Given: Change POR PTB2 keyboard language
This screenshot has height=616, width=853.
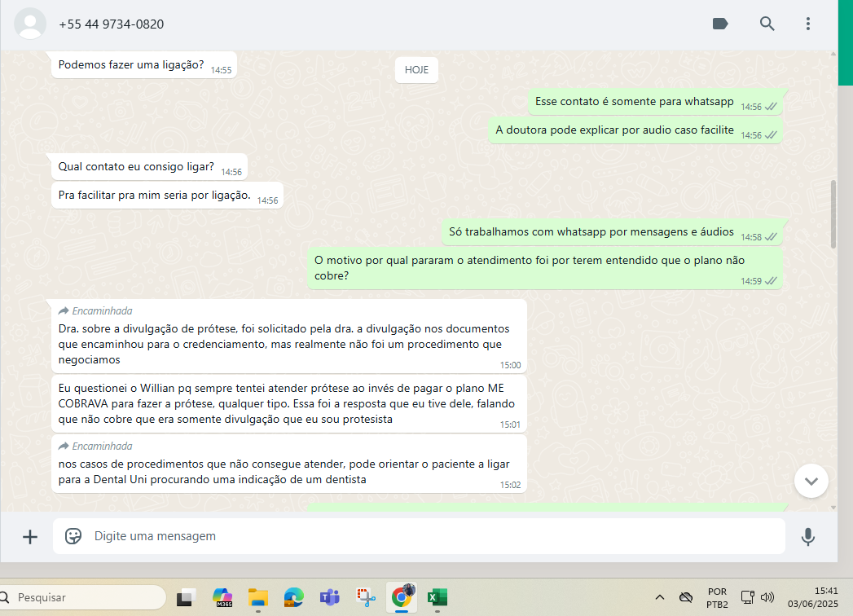Looking at the screenshot, I should (717, 597).
